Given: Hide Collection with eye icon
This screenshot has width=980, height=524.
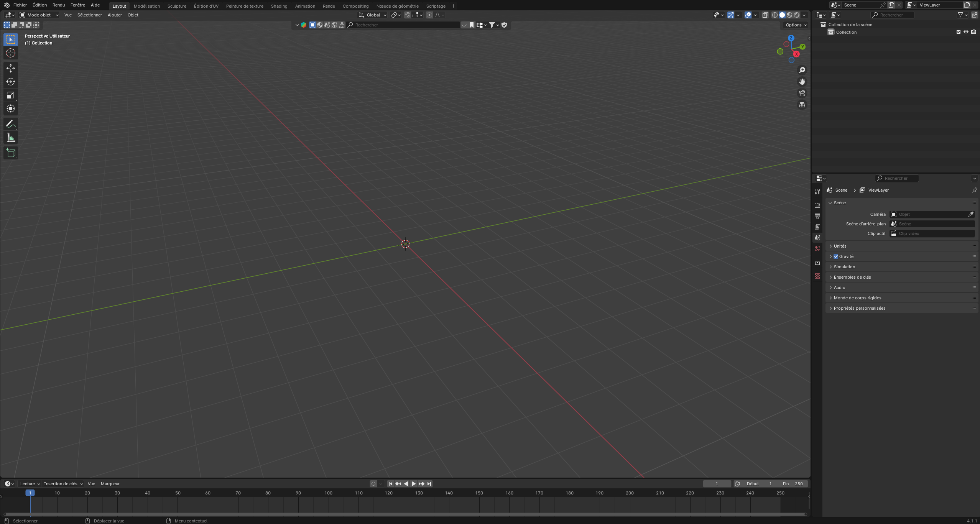Looking at the screenshot, I should [966, 32].
